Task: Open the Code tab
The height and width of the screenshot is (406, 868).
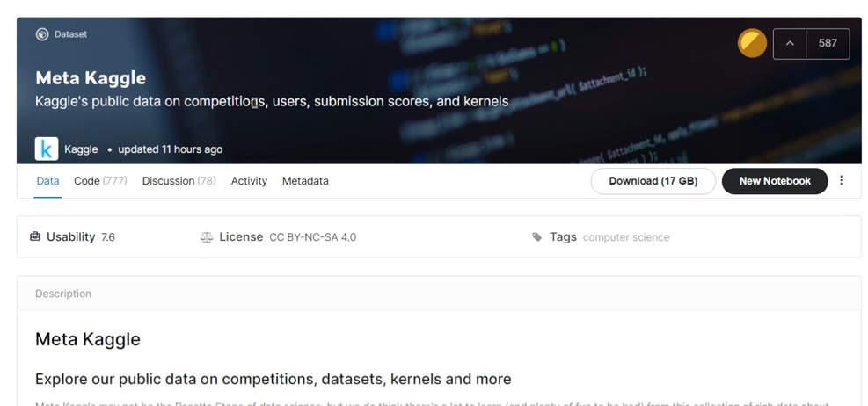Action: tap(100, 181)
